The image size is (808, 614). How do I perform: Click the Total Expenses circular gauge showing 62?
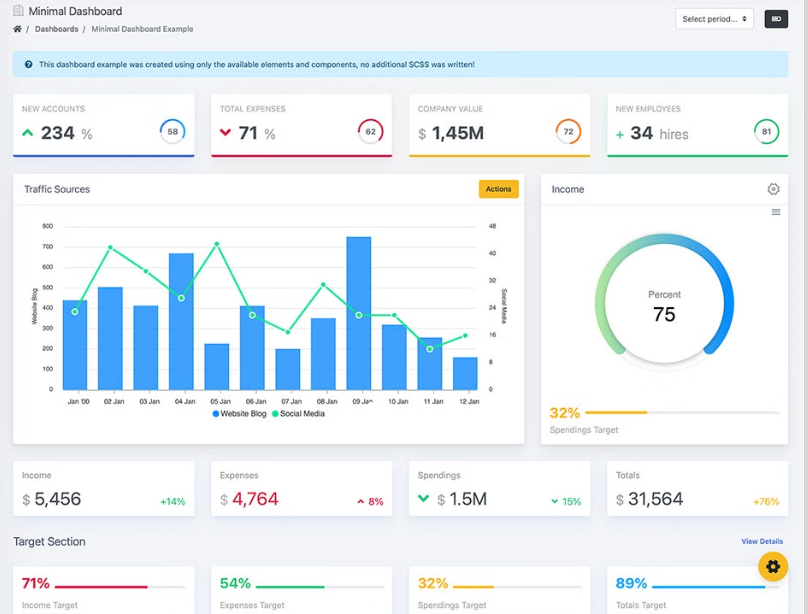(x=370, y=132)
